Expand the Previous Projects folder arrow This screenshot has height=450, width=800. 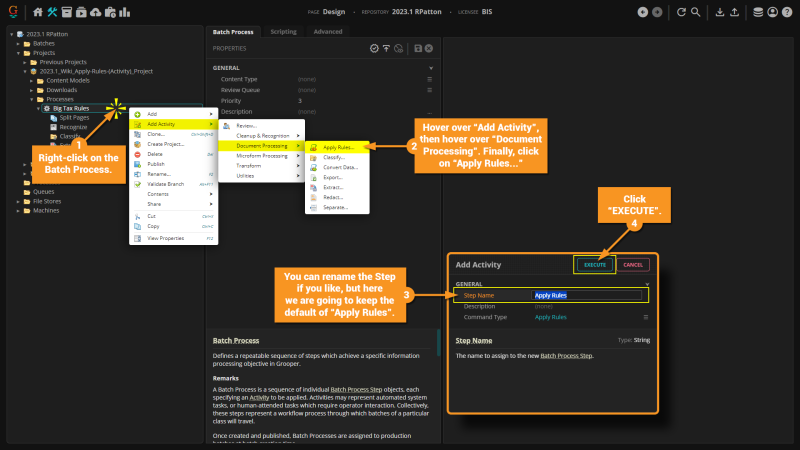[x=25, y=62]
